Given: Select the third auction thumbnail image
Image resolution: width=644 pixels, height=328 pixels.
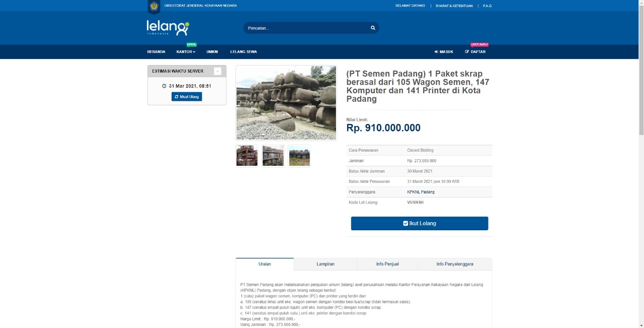Looking at the screenshot, I should (299, 156).
